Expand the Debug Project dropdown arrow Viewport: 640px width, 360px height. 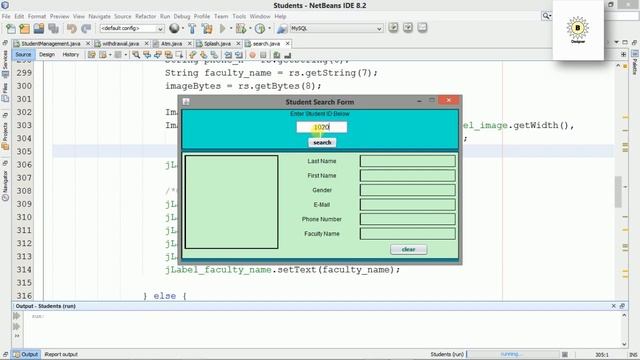click(250, 29)
